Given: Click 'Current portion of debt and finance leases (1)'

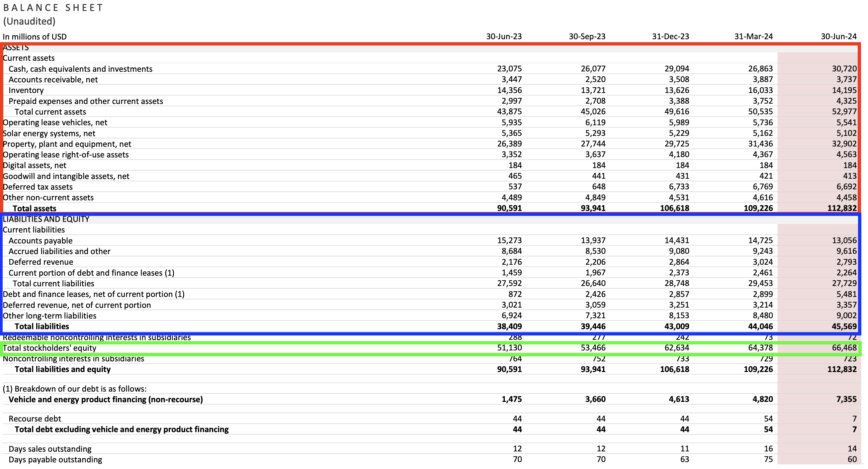Looking at the screenshot, I should (x=92, y=273).
